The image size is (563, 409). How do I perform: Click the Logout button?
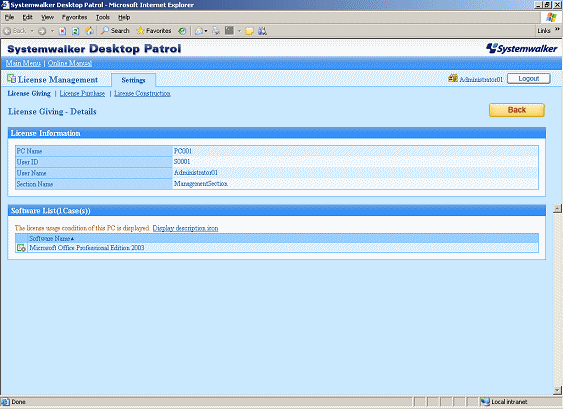529,79
